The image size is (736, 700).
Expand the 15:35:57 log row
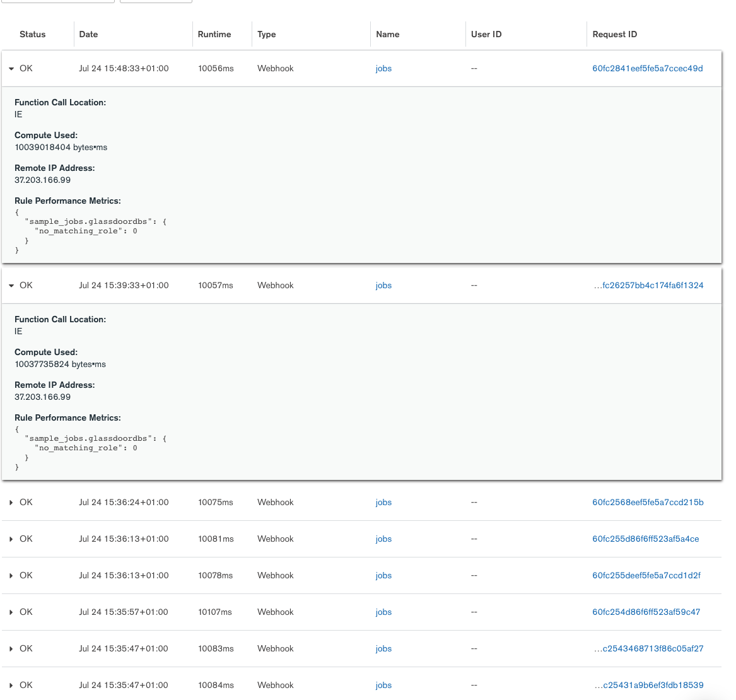(x=11, y=612)
